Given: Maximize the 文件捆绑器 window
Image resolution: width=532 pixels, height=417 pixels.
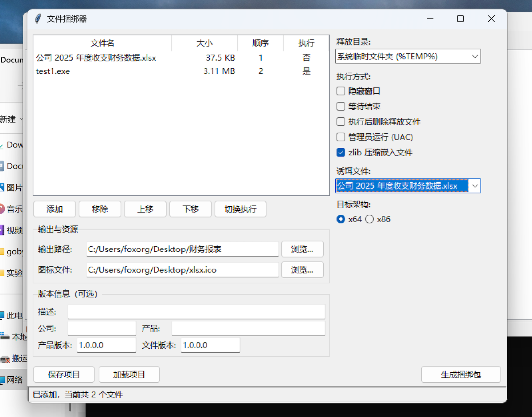Looking at the screenshot, I should click(x=461, y=19).
